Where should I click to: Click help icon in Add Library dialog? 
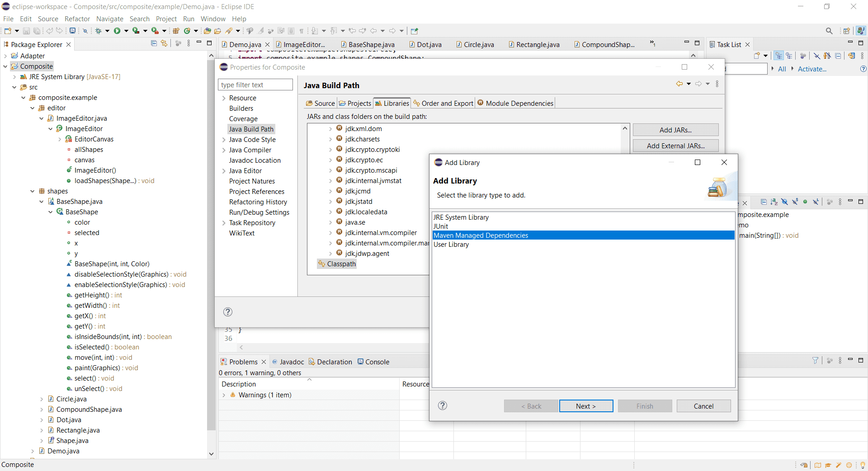click(443, 405)
